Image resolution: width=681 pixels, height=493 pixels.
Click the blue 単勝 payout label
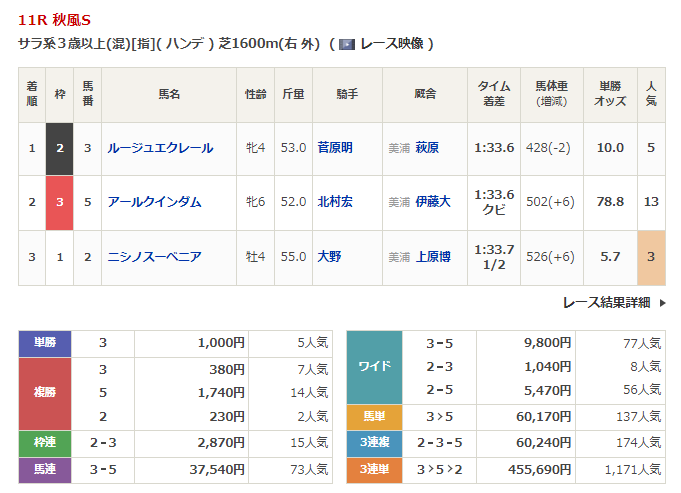45,343
